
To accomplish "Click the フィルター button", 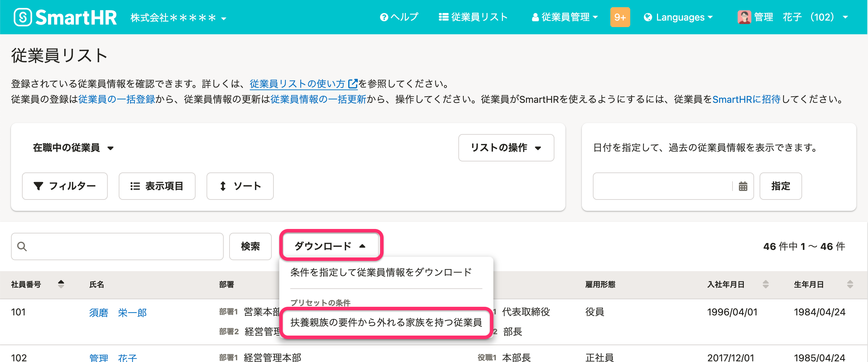I will pyautogui.click(x=65, y=186).
